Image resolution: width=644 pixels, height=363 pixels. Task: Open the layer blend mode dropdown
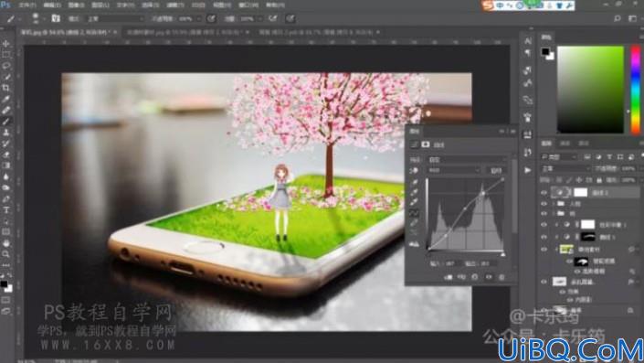tap(565, 169)
